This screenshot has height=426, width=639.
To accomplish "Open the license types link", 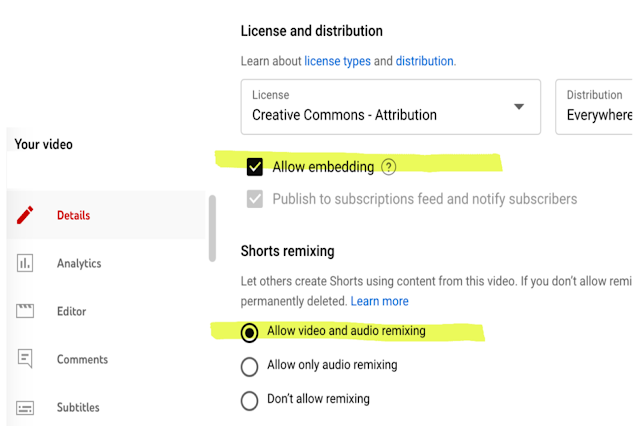I will click(337, 61).
